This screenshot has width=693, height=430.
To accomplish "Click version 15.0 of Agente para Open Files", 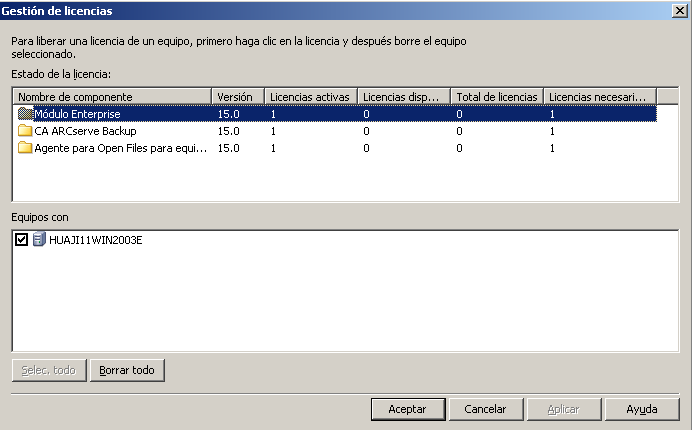I will pos(228,148).
